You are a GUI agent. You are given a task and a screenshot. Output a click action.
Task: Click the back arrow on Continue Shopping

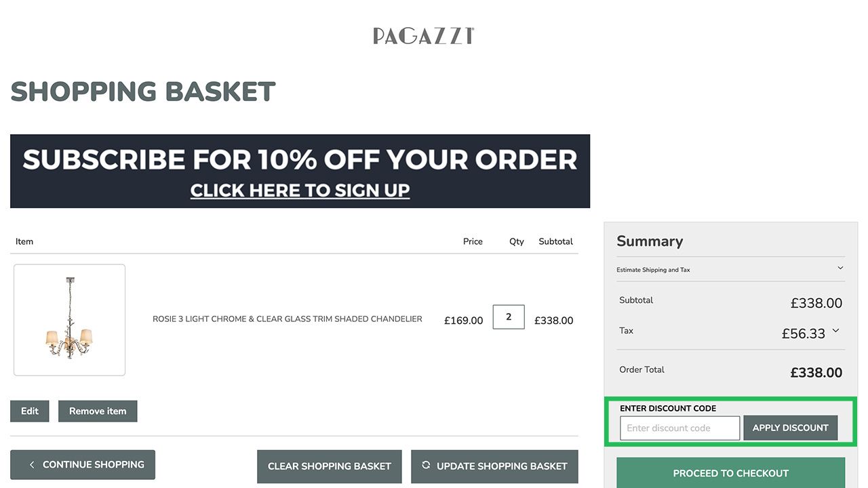tap(32, 465)
